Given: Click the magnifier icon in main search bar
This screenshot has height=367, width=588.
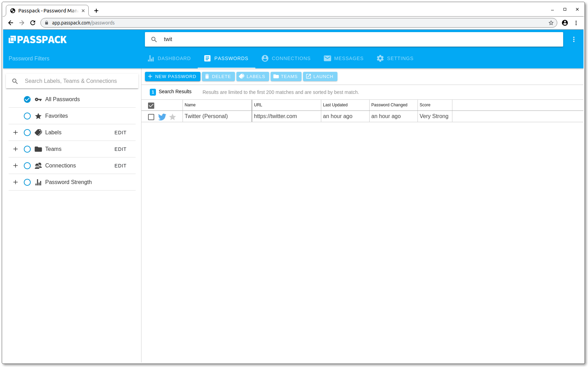Looking at the screenshot, I should pos(154,39).
